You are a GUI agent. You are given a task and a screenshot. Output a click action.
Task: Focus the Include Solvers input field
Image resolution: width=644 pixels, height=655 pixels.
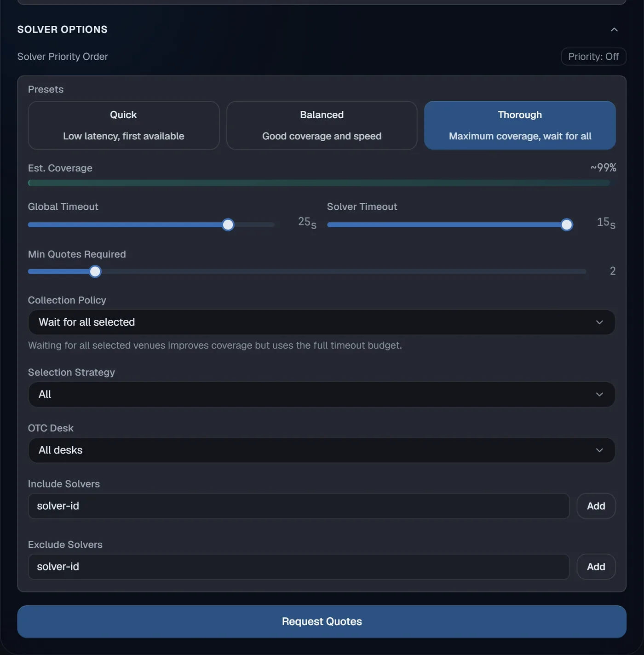pyautogui.click(x=299, y=506)
